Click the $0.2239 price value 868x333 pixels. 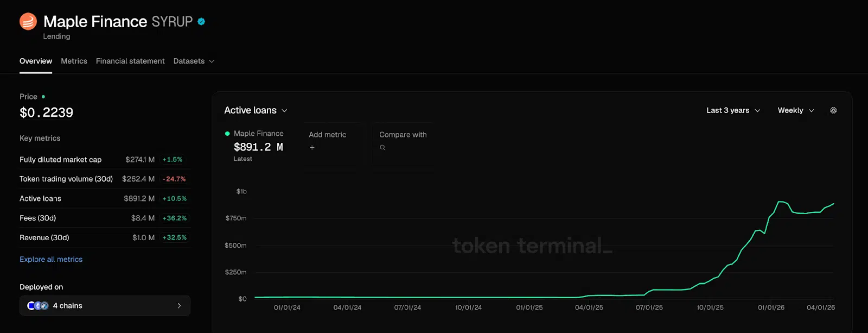coord(47,112)
